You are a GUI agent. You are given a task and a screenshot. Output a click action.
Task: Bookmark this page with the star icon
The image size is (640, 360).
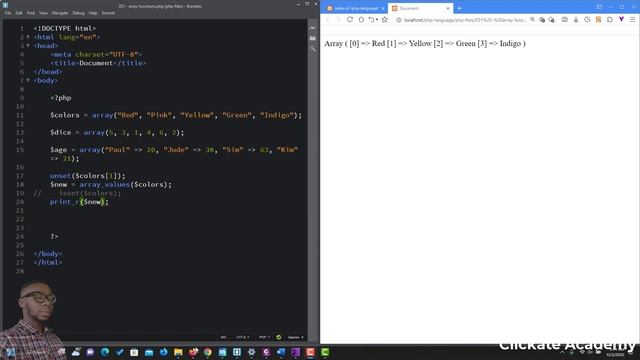click(x=384, y=20)
